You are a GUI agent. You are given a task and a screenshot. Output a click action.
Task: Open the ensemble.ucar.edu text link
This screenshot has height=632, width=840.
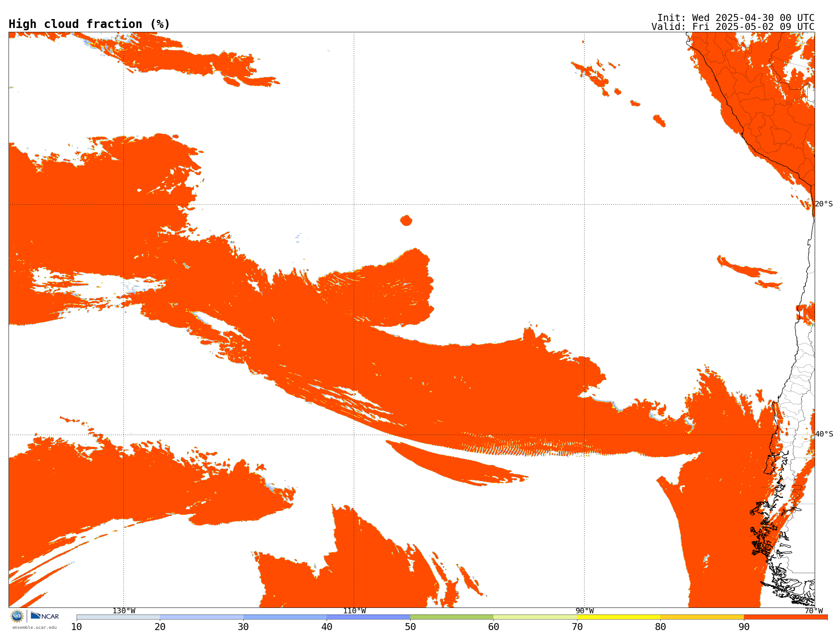point(34,627)
